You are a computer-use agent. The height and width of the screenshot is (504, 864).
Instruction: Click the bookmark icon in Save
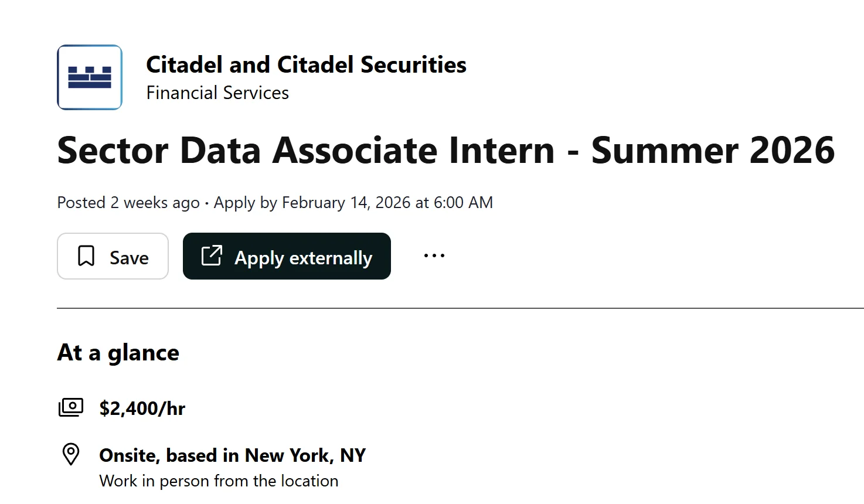[x=86, y=256]
